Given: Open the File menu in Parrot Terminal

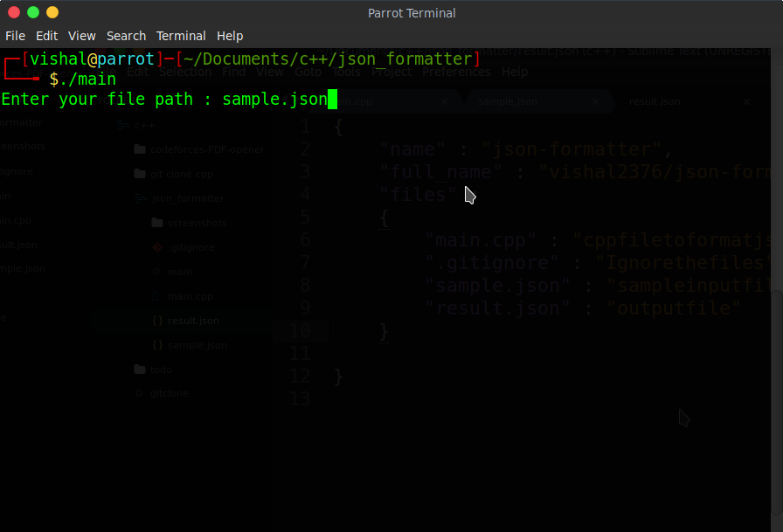Looking at the screenshot, I should click(x=15, y=36).
